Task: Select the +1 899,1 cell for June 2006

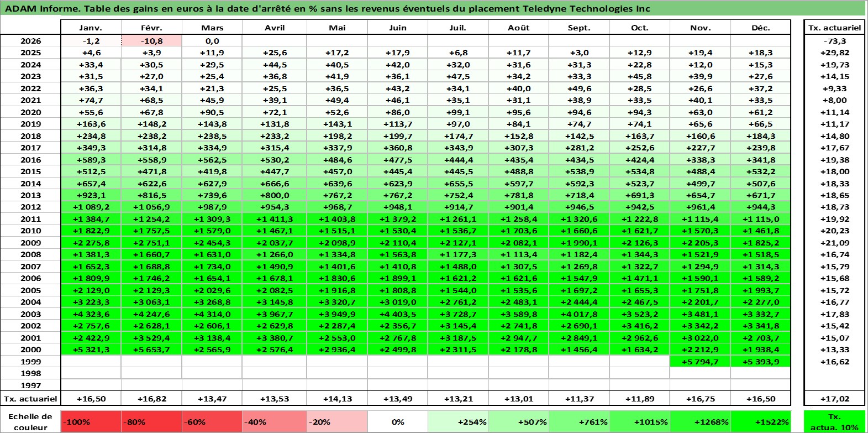Action: click(x=397, y=278)
